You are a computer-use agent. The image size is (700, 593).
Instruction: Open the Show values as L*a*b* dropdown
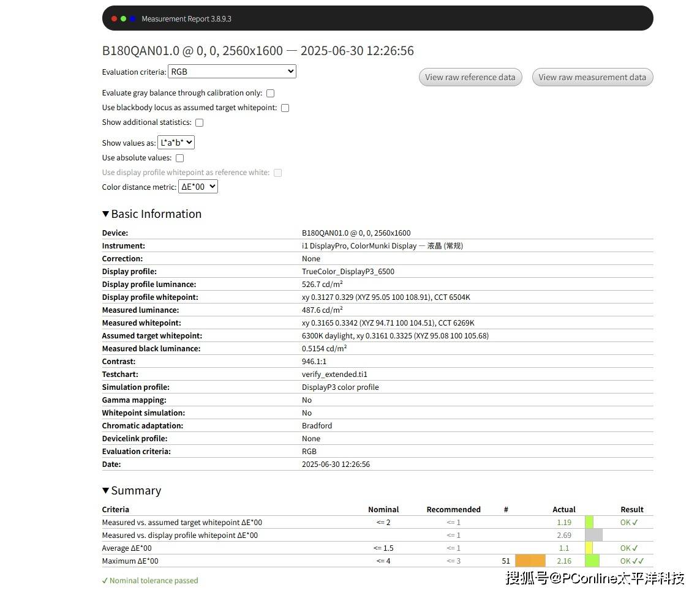[176, 143]
